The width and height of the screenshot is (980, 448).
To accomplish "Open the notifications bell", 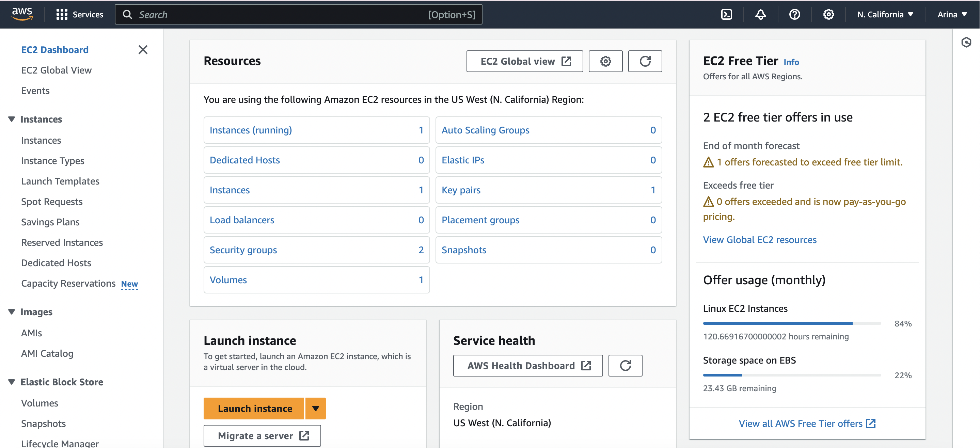I will pyautogui.click(x=760, y=14).
